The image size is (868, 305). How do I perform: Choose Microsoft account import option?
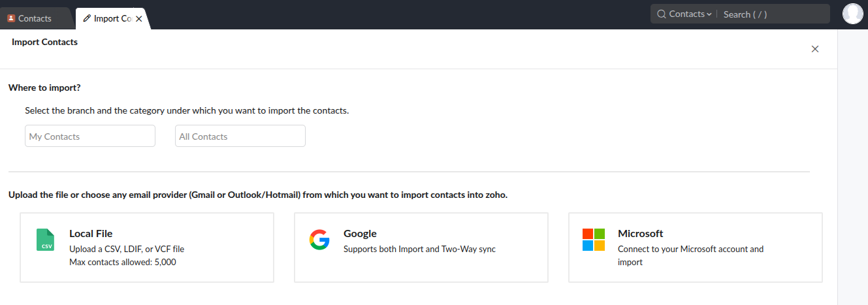(x=696, y=248)
